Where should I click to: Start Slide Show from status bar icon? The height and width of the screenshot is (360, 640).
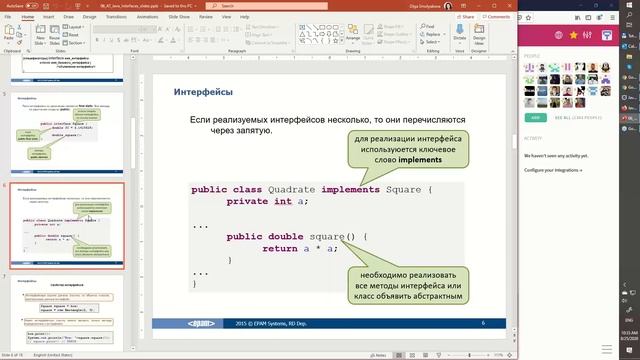[439, 355]
